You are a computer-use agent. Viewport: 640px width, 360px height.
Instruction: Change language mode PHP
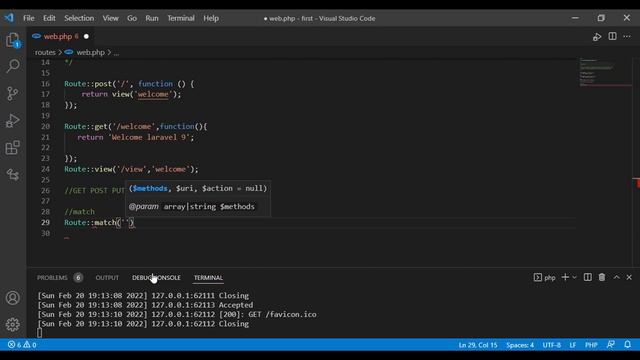(x=591, y=345)
